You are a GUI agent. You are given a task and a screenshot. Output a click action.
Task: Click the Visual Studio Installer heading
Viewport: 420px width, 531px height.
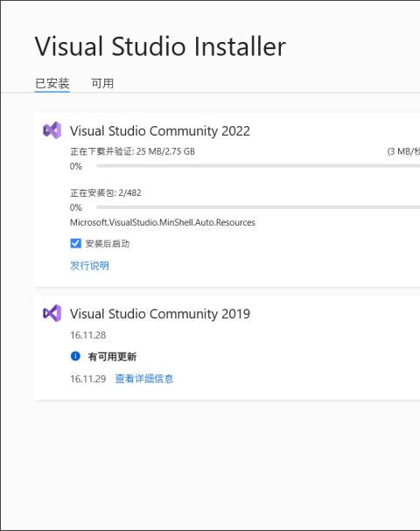pyautogui.click(x=160, y=46)
